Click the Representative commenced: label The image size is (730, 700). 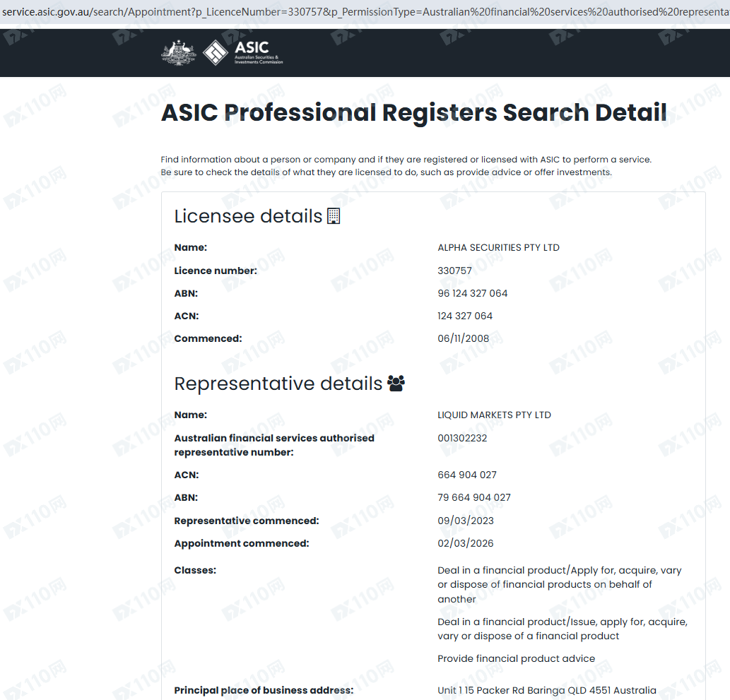point(247,521)
